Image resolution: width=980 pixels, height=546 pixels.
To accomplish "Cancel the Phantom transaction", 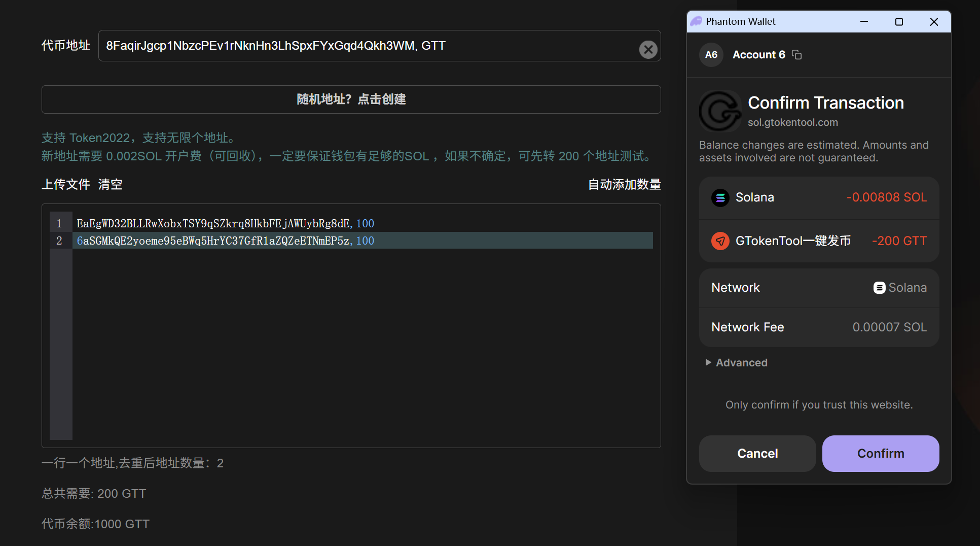I will pyautogui.click(x=757, y=454).
